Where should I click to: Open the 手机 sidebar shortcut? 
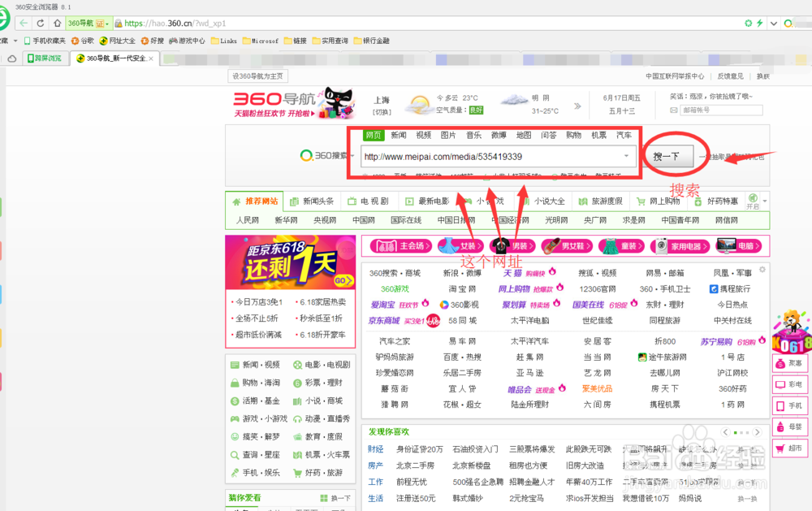(790, 406)
